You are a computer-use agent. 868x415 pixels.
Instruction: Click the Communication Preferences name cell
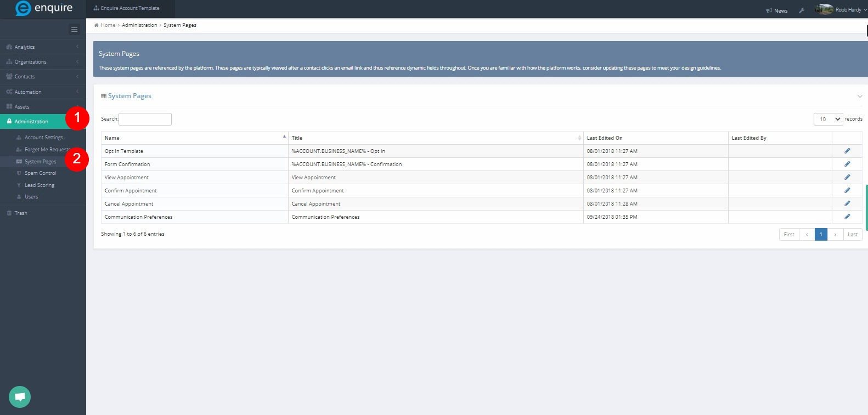(195, 217)
